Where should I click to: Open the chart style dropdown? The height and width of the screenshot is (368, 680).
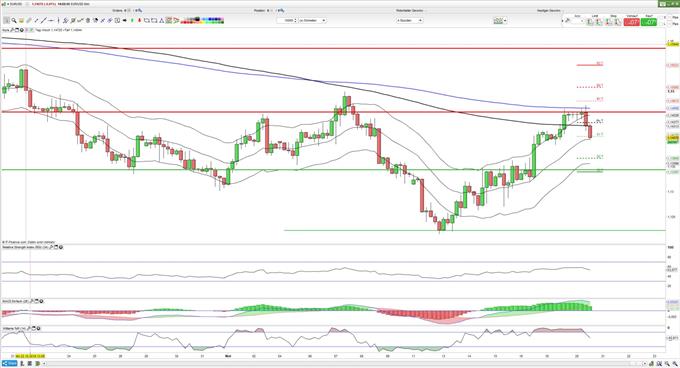500,20
